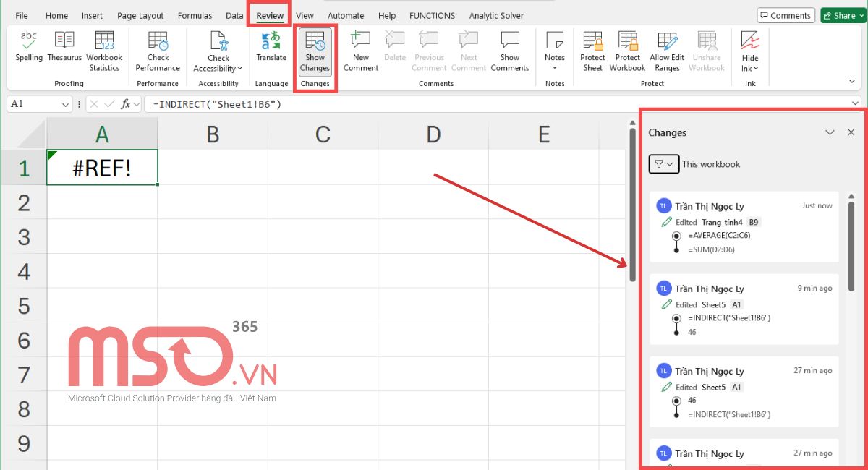Open the Automate tab
The height and width of the screenshot is (470, 868).
(x=346, y=15)
